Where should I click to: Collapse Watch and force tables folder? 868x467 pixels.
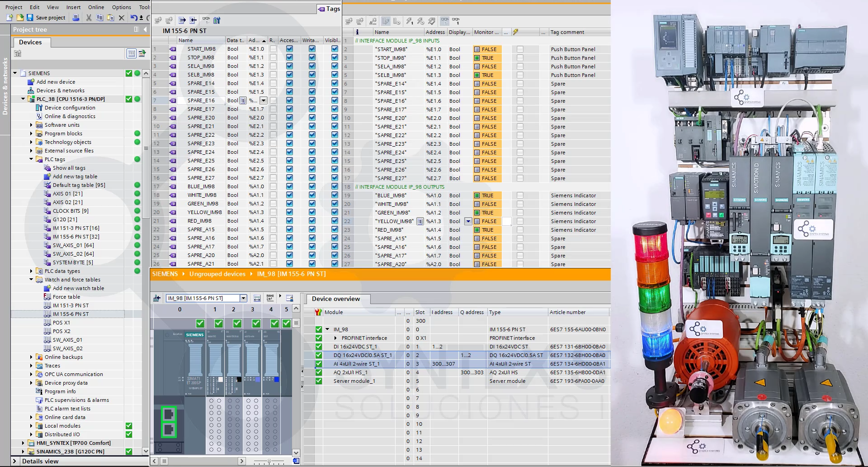[x=31, y=280]
